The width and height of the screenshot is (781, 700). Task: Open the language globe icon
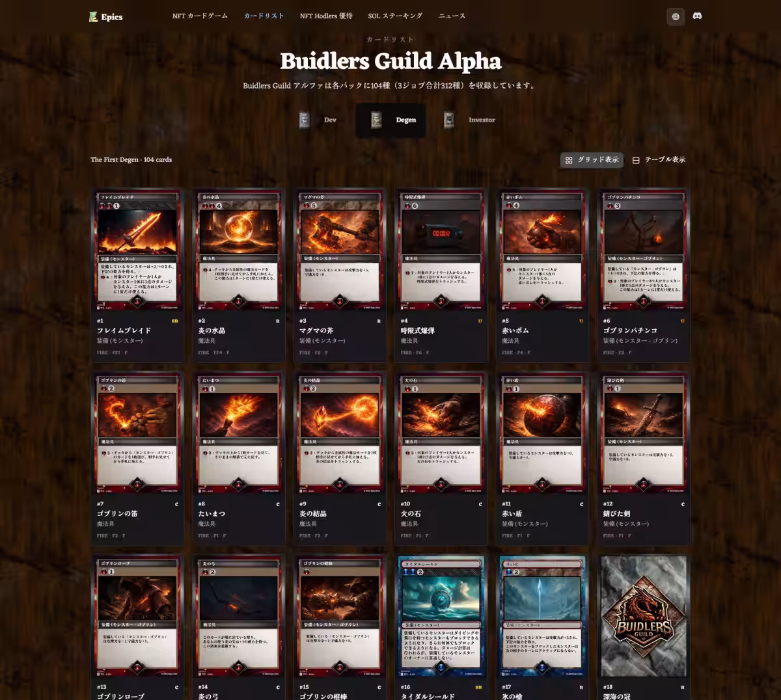[676, 17]
